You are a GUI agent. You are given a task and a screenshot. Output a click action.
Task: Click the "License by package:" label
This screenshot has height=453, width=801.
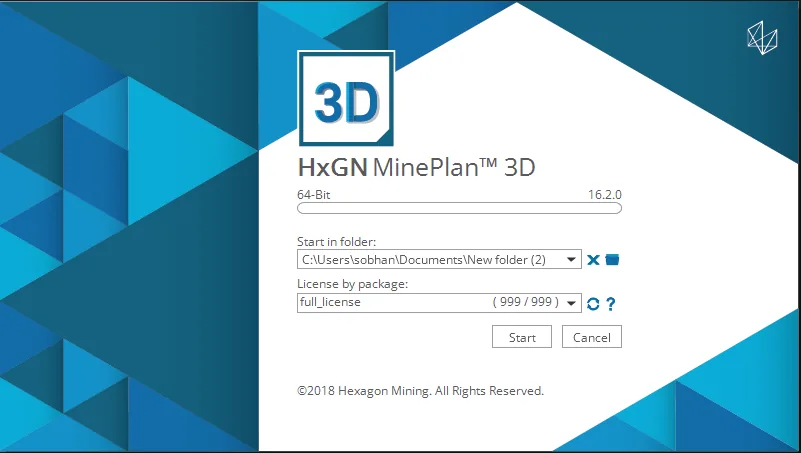[x=352, y=284]
